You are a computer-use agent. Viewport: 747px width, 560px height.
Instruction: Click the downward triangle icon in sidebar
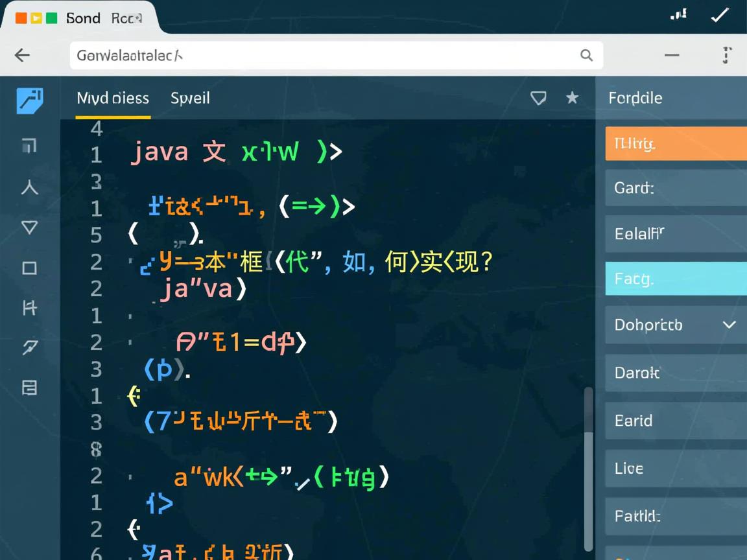pos(29,227)
